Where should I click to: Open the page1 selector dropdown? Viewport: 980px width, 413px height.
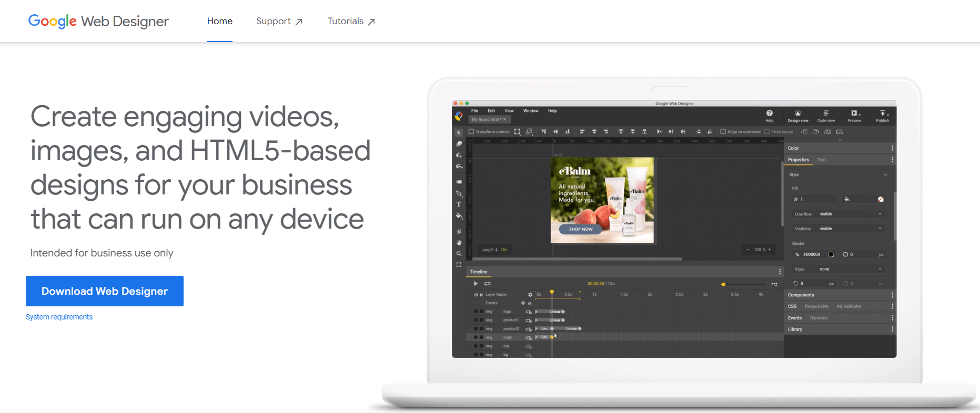[x=490, y=250]
